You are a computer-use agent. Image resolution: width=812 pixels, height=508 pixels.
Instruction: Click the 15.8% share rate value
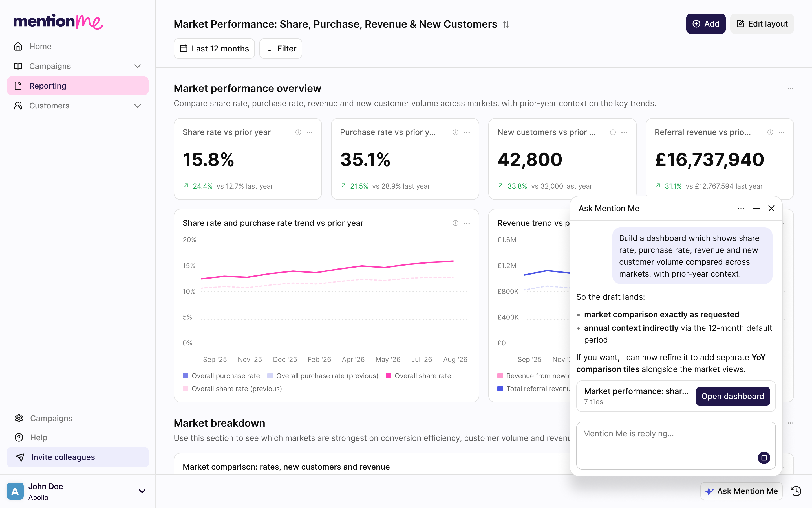(208, 159)
